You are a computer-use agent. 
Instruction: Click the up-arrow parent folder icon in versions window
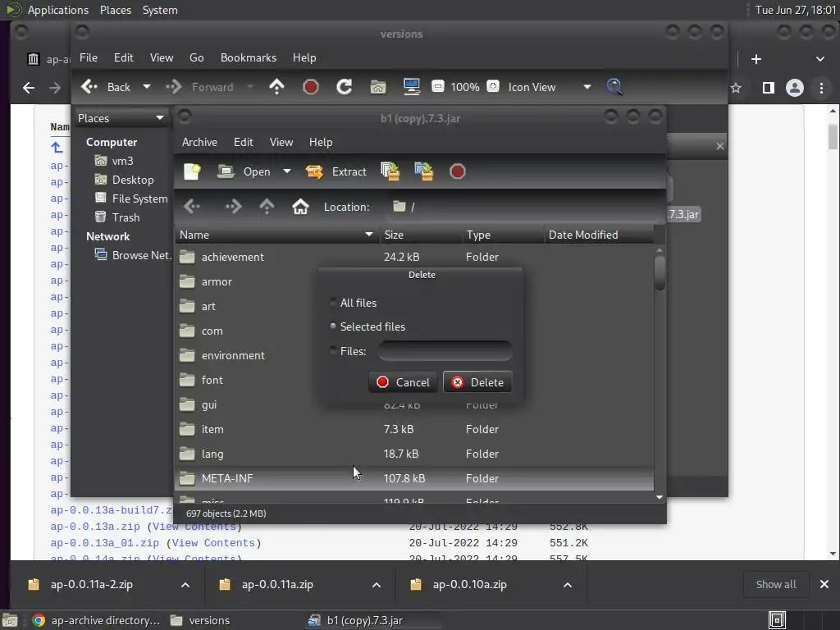(x=276, y=86)
